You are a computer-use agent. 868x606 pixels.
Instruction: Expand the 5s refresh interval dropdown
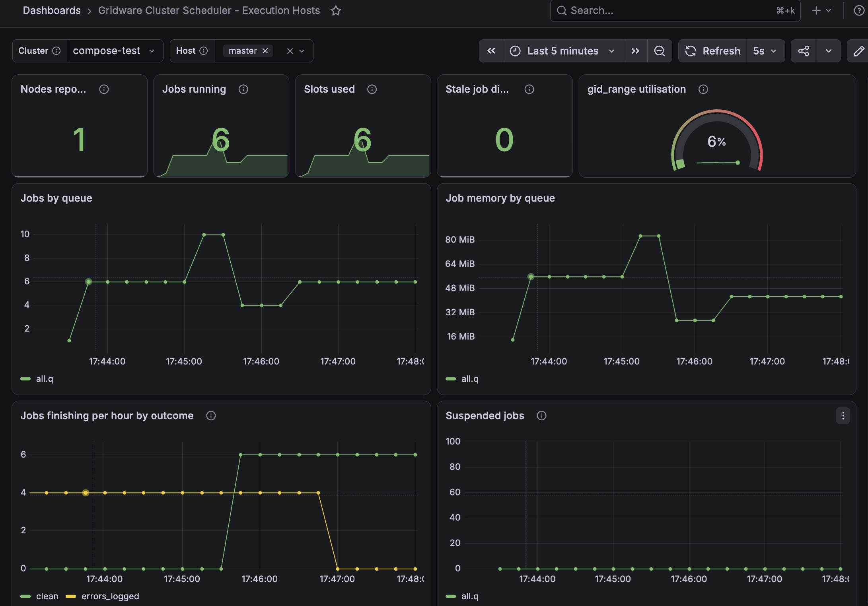(765, 51)
